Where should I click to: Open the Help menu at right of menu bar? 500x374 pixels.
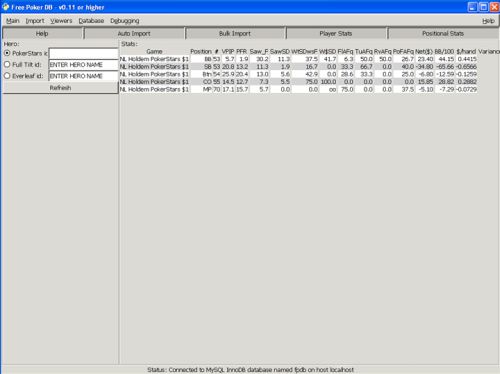(488, 21)
